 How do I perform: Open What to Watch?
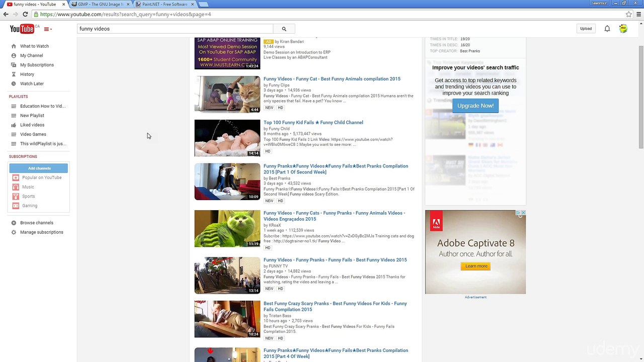tap(34, 46)
